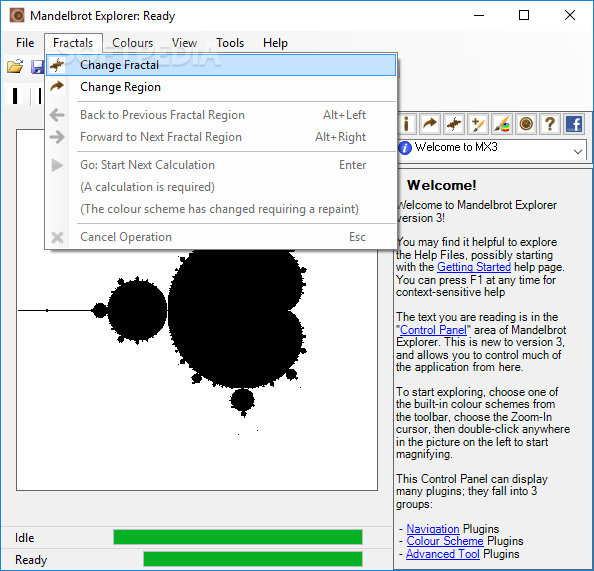The width and height of the screenshot is (594, 571).
Task: Select Cancel Operation menu entry
Action: tap(221, 237)
